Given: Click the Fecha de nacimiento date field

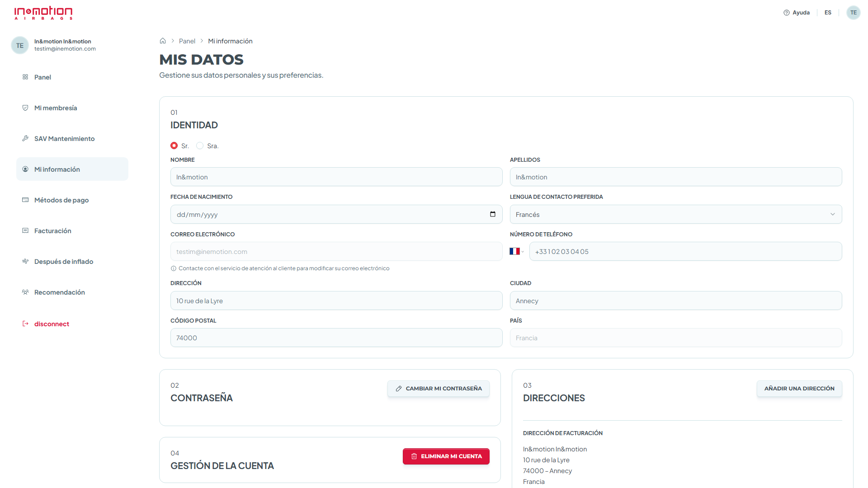Looking at the screenshot, I should click(336, 214).
